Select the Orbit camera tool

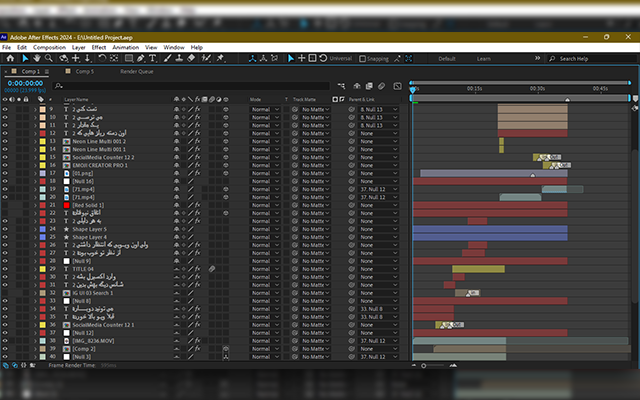click(63, 58)
